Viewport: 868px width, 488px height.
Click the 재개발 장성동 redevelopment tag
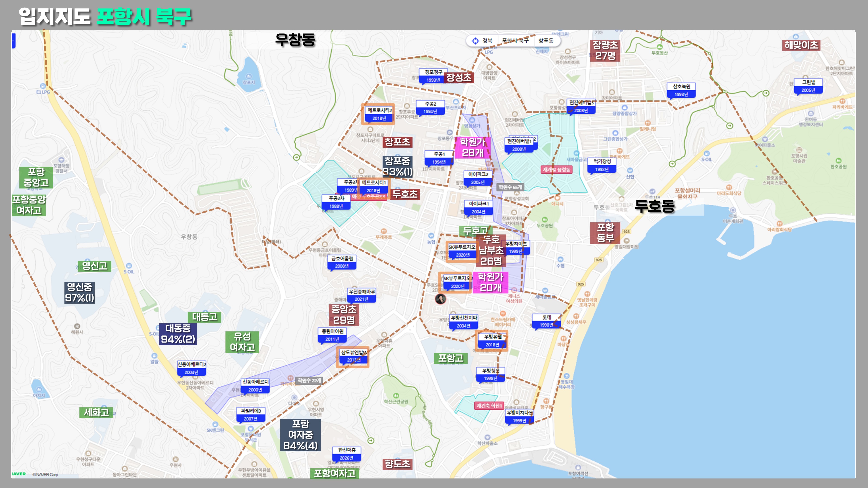[556, 170]
